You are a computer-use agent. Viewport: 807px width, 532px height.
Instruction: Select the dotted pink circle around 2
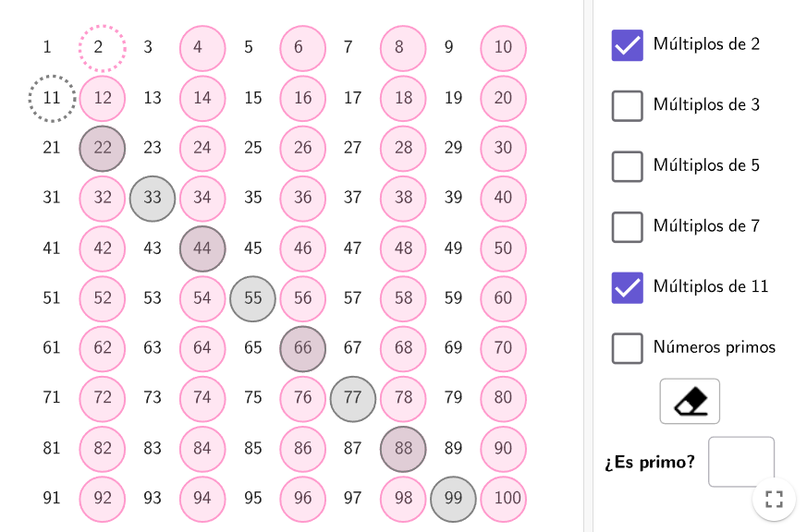[x=103, y=48]
